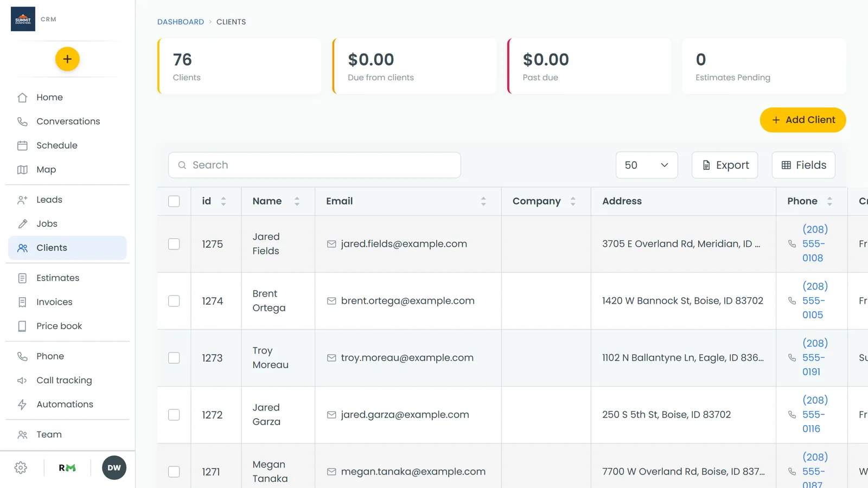Open the 50 rows-per-page dropdown

click(x=647, y=165)
